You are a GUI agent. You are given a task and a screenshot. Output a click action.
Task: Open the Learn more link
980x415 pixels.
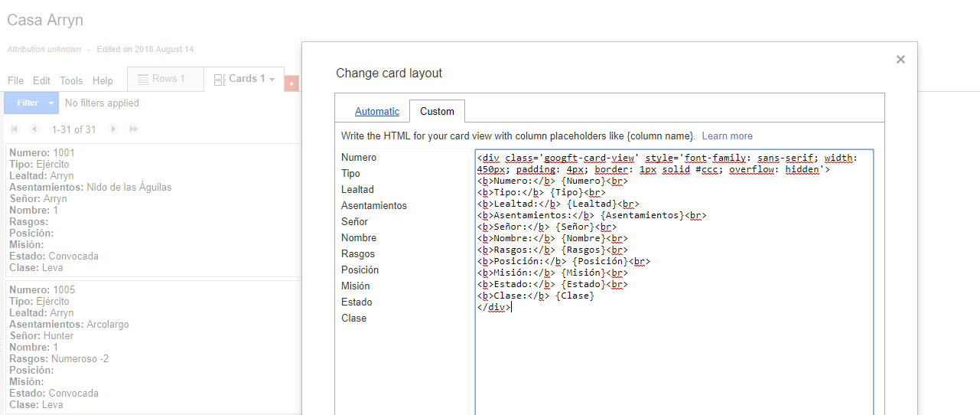click(x=727, y=136)
